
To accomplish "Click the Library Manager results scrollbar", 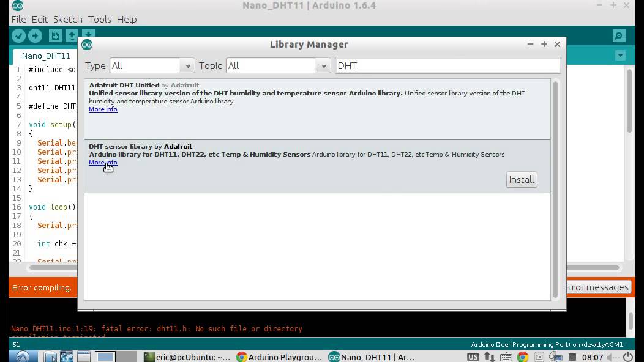I will (555, 189).
